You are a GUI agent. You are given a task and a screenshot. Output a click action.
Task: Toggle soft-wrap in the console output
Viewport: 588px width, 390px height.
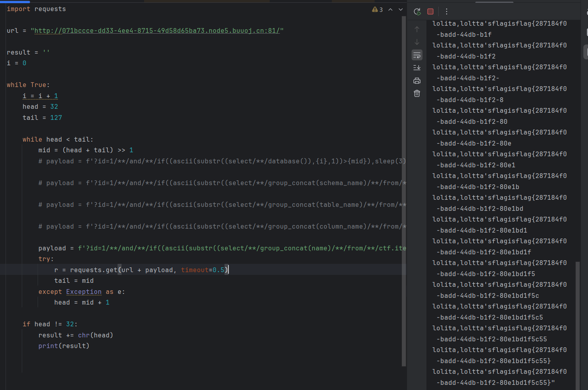(417, 55)
